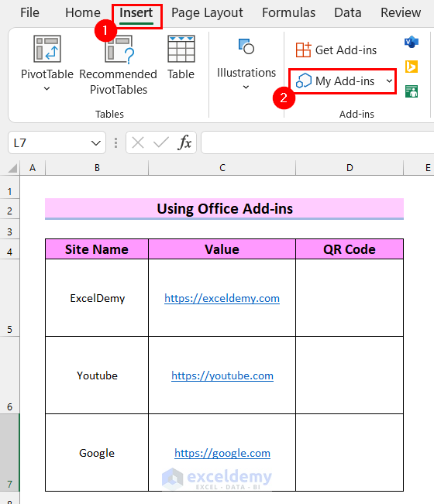Click the formula bar options dots handle
Image resolution: width=434 pixels, height=504 pixels.
pyautogui.click(x=115, y=142)
